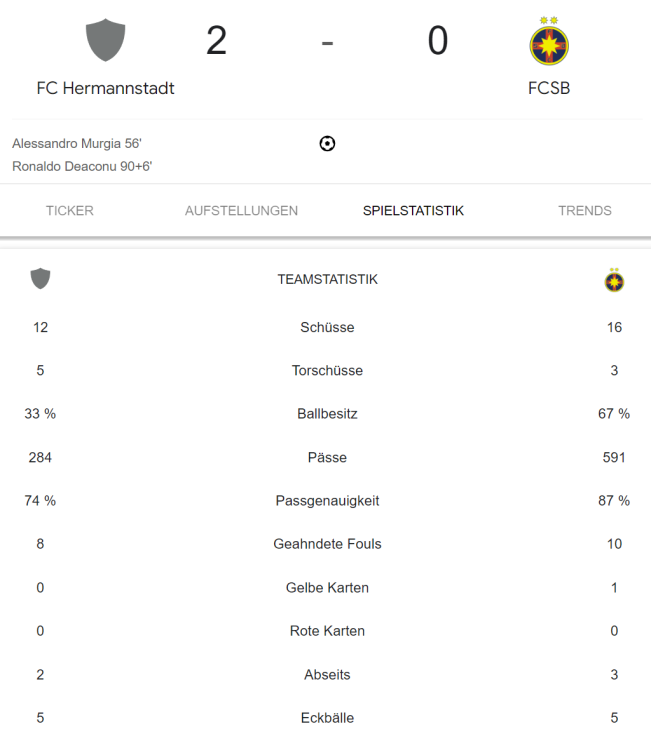Screen dimensions: 651x750
Task: Click the soccer ball goal icon
Action: [x=327, y=143]
